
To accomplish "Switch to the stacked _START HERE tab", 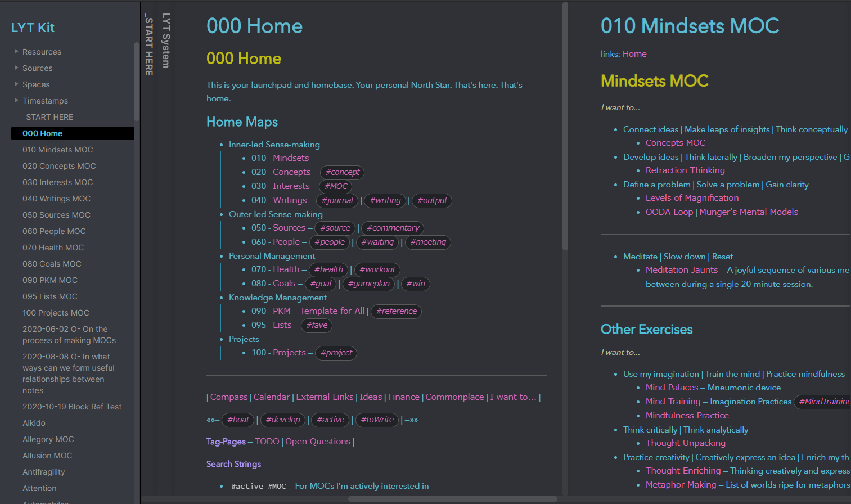I will [149, 46].
